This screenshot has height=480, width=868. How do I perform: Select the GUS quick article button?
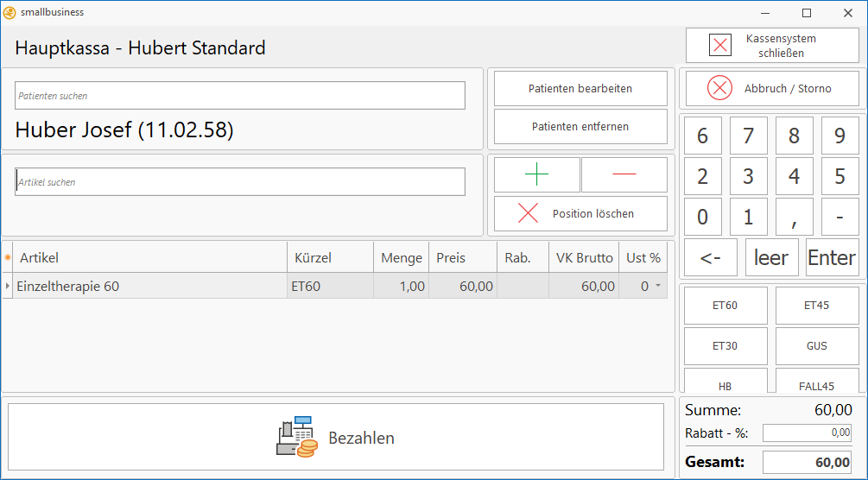816,346
